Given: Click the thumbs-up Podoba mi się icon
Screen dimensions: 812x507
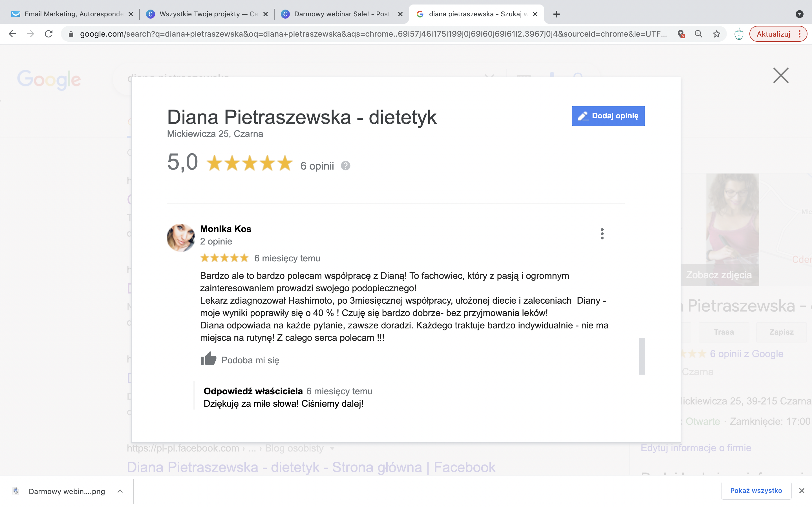Looking at the screenshot, I should [x=208, y=359].
